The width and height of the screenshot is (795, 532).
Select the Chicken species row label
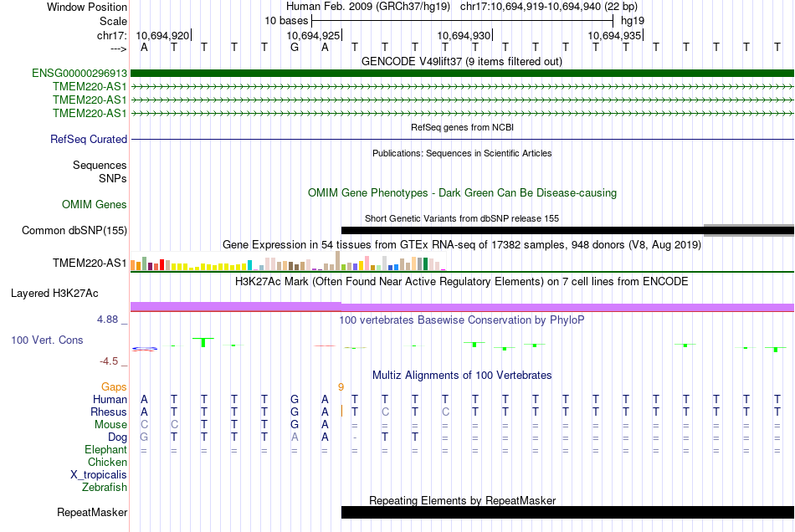click(107, 462)
